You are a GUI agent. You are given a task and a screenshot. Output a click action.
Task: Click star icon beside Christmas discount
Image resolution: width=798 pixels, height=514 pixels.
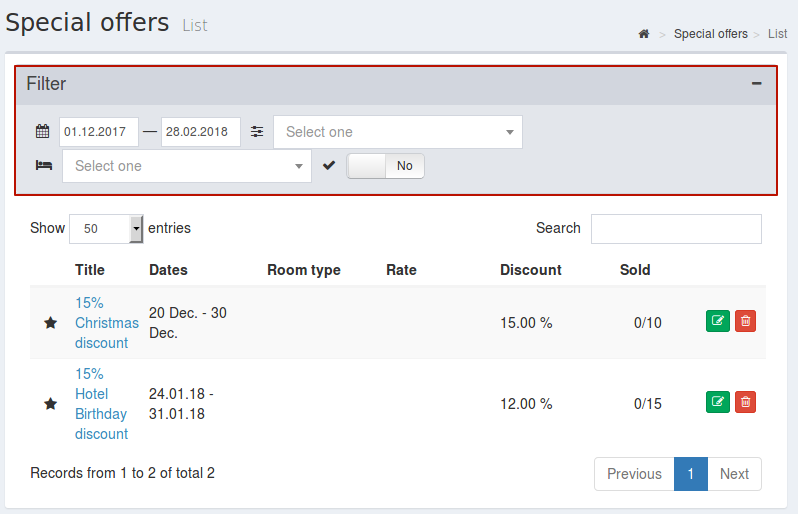(x=50, y=323)
